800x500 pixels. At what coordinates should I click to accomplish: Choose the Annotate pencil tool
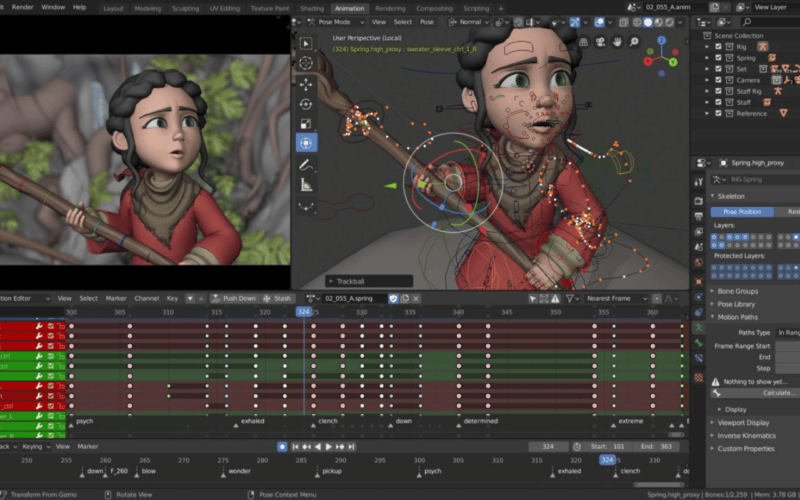306,165
